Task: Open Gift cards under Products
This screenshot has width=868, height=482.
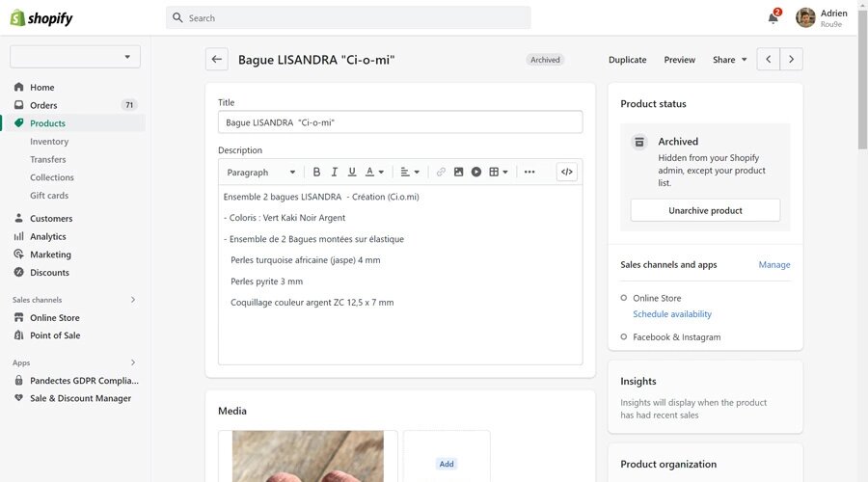Action: coord(49,196)
